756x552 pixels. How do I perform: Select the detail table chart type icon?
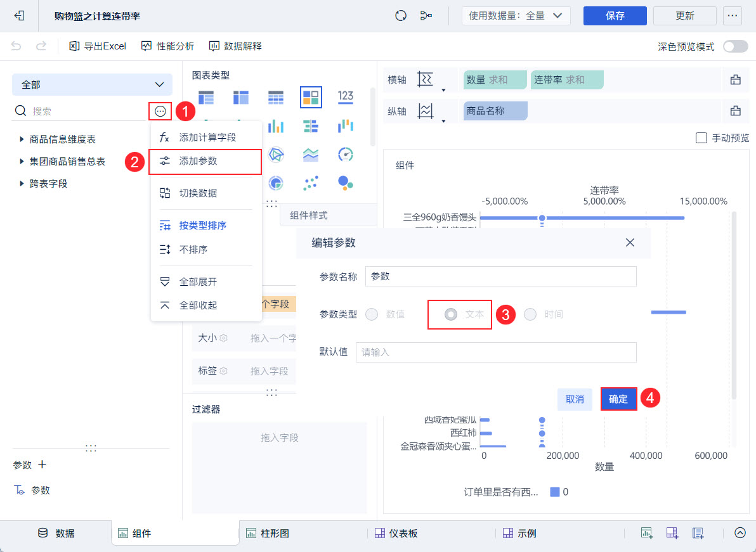tap(276, 98)
